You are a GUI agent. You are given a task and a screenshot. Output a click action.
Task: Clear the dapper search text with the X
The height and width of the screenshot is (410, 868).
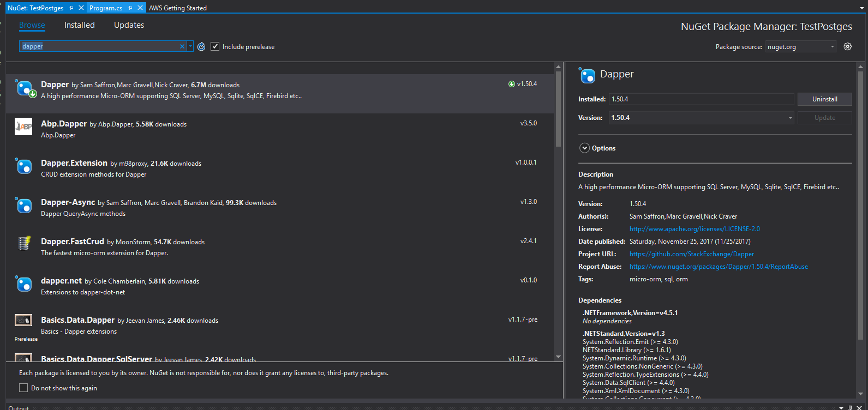click(x=182, y=46)
